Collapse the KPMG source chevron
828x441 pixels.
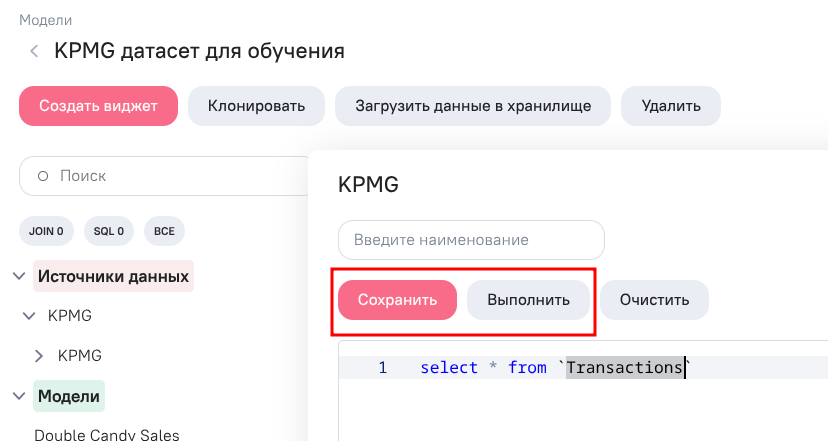click(29, 316)
